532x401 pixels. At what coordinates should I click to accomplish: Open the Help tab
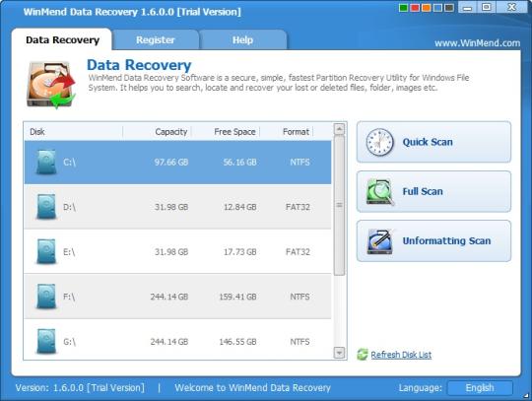pyautogui.click(x=242, y=40)
